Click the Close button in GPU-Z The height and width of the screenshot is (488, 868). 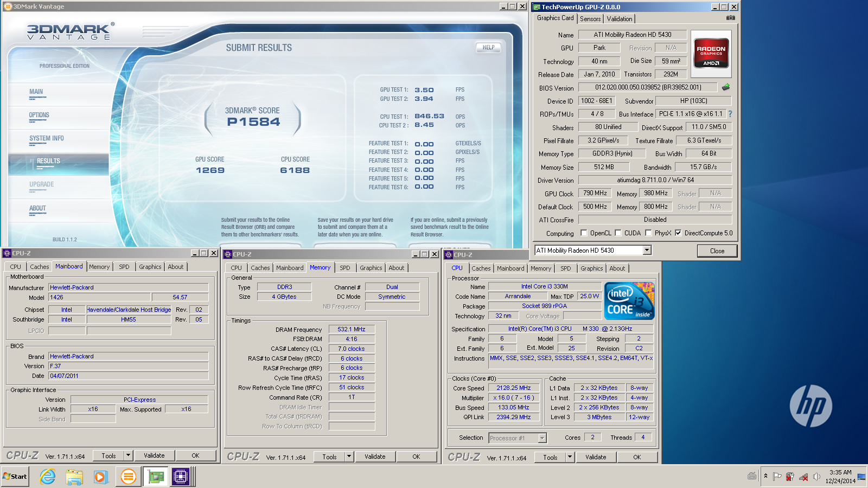(x=717, y=251)
